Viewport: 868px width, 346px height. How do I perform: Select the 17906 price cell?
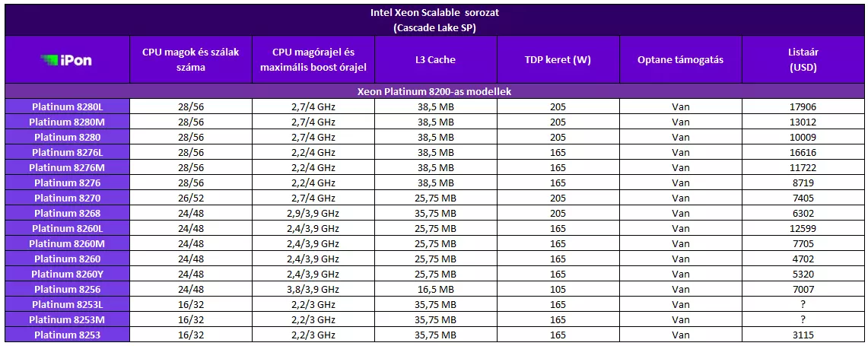click(x=803, y=106)
